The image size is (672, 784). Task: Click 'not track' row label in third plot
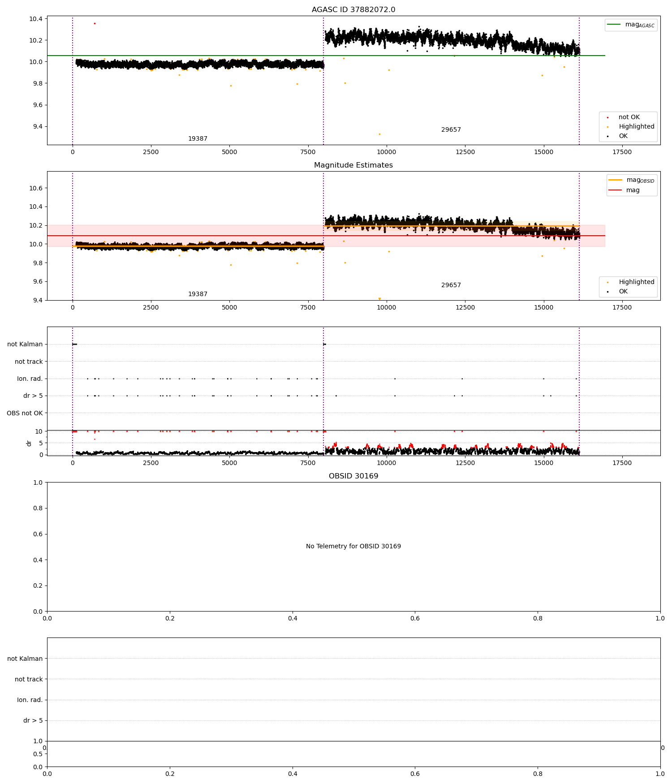(x=29, y=362)
